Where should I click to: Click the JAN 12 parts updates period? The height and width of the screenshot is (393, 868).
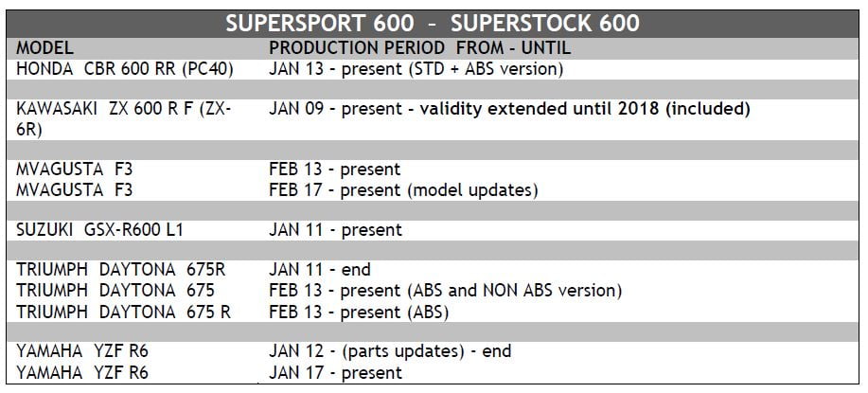[390, 351]
